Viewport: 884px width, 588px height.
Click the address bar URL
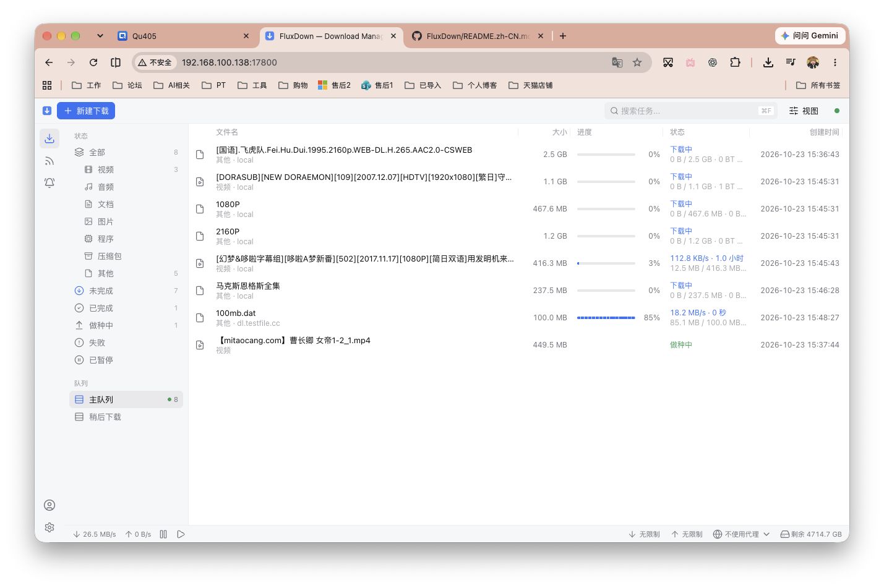230,62
